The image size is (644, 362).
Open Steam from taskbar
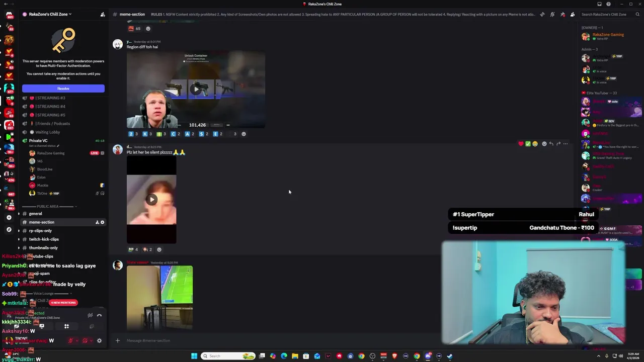[x=450, y=356]
